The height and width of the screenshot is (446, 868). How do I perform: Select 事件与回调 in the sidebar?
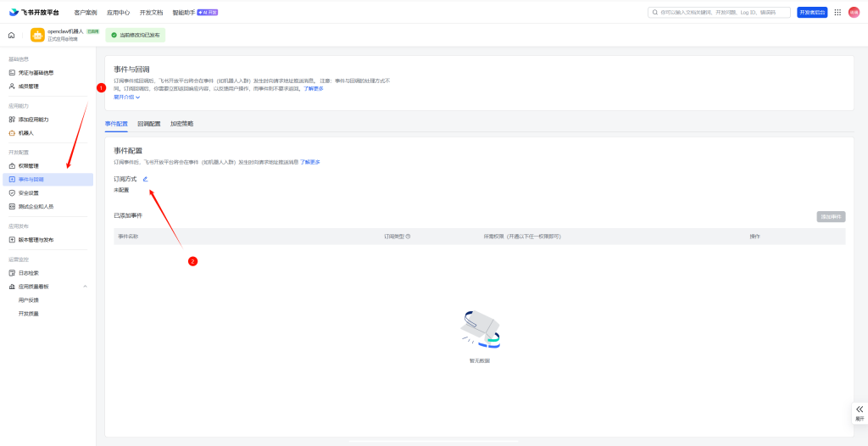47,180
